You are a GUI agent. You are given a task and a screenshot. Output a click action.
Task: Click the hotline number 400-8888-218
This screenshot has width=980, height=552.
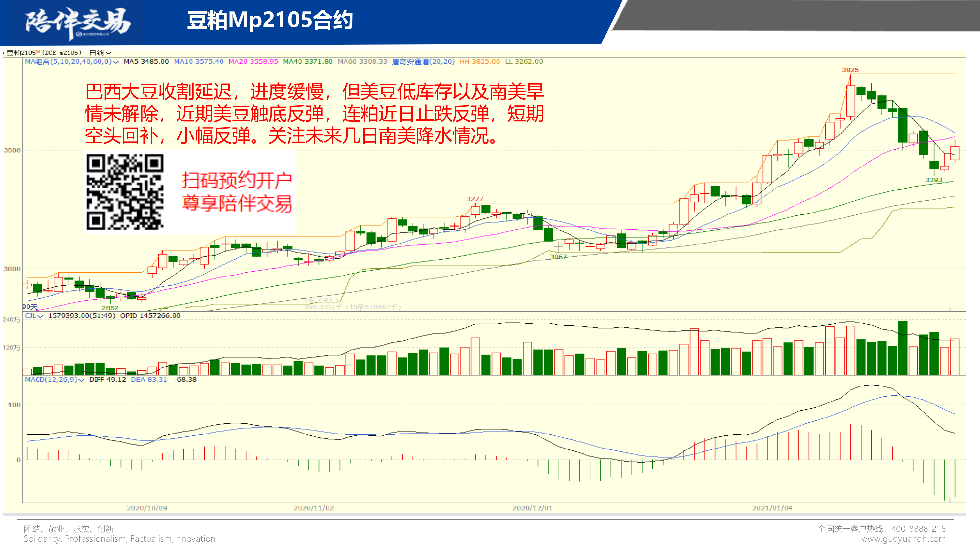click(918, 529)
